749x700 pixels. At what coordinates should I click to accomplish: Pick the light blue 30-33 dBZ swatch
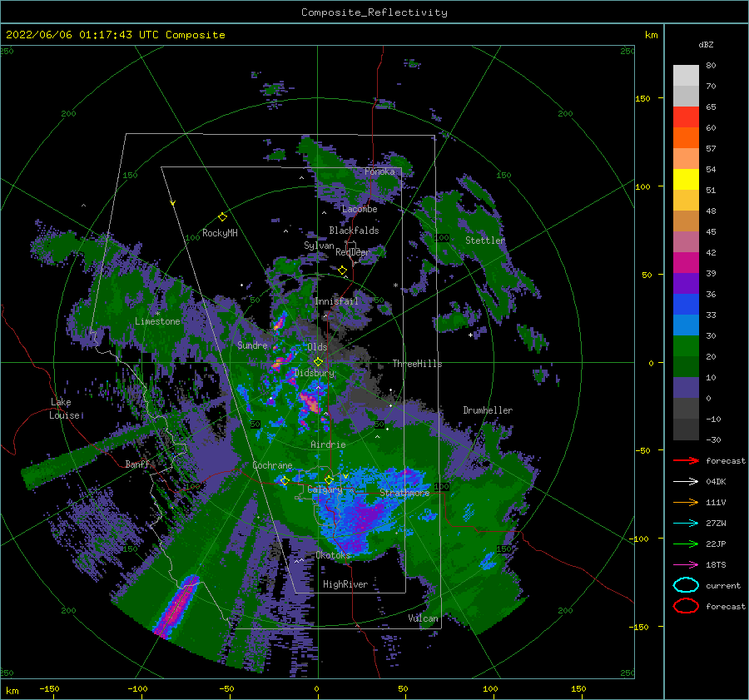(686, 325)
